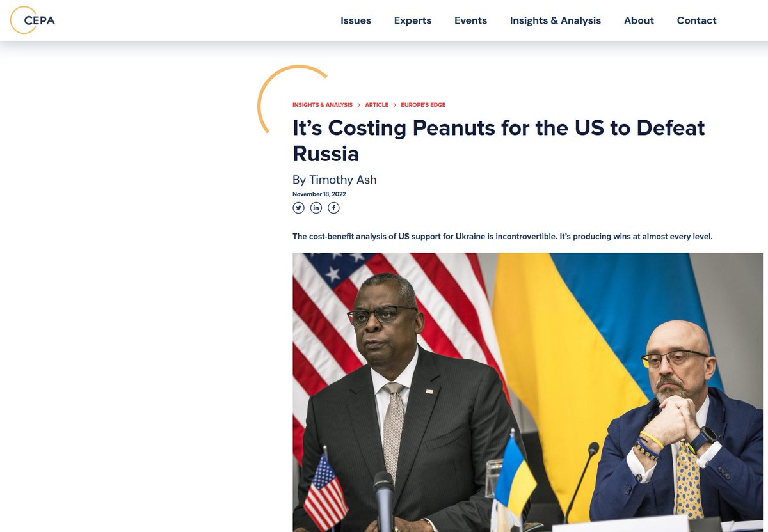This screenshot has width=768, height=532.
Task: Open author Timothy Ash's profile
Action: coord(343,180)
